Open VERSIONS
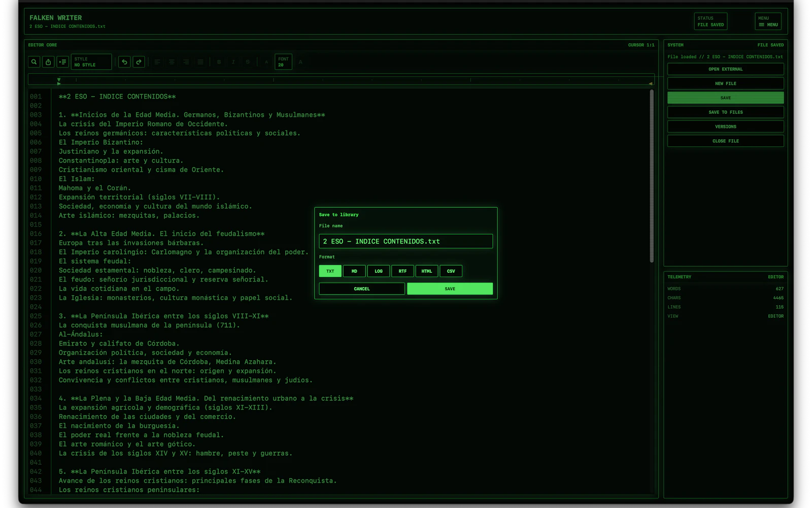The height and width of the screenshot is (508, 812). click(726, 126)
